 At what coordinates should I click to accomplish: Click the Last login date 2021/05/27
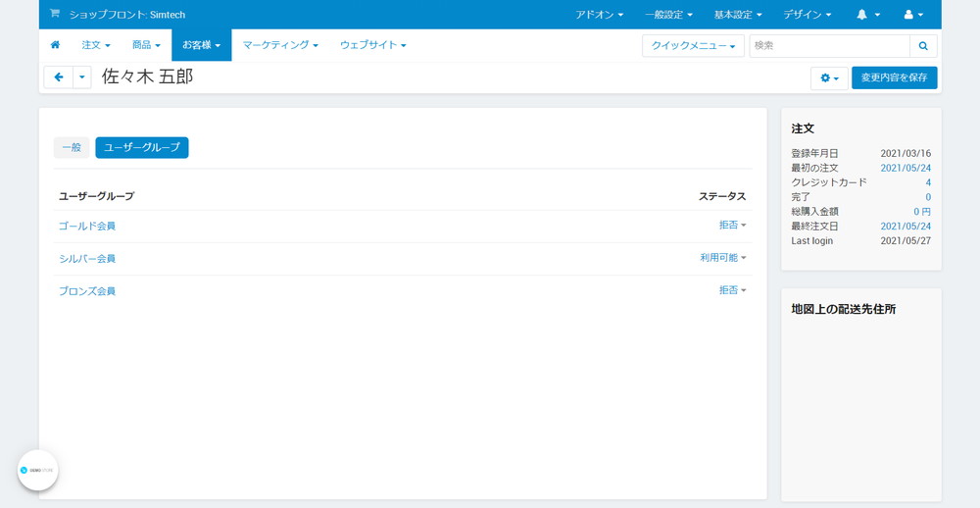coord(906,241)
